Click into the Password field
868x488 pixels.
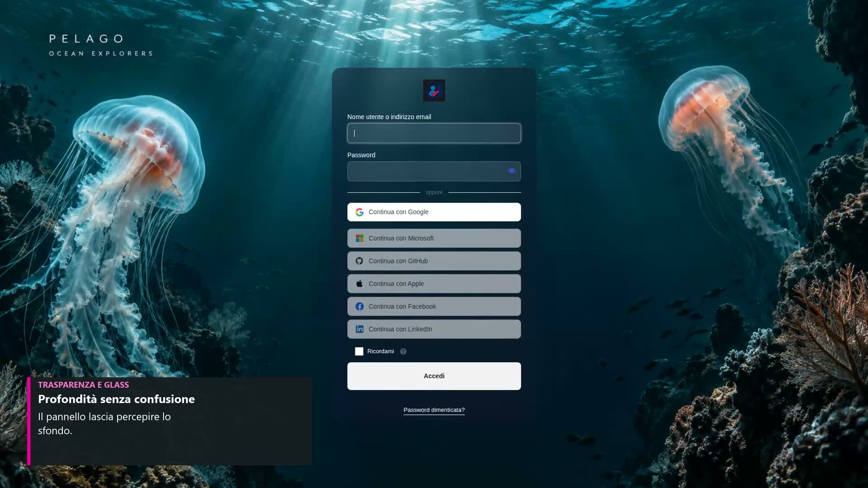[x=434, y=171]
